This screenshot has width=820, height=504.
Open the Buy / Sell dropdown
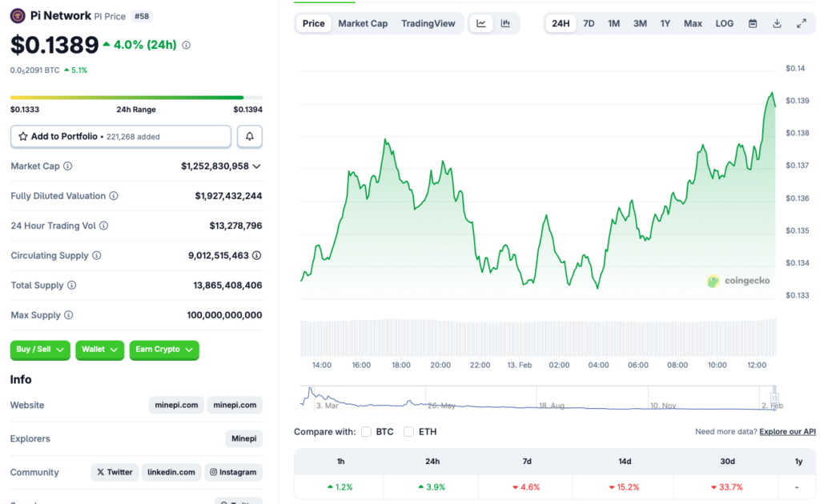(40, 350)
